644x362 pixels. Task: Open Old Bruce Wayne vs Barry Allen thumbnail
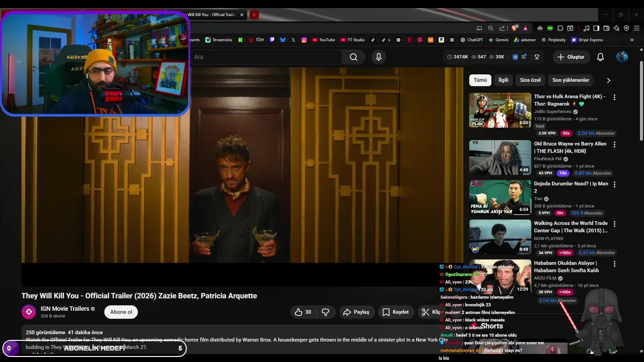click(x=500, y=157)
